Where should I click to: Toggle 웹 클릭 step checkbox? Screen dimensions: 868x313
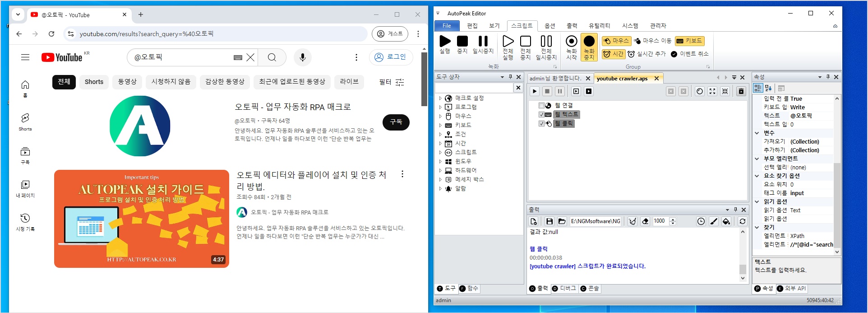(x=541, y=123)
